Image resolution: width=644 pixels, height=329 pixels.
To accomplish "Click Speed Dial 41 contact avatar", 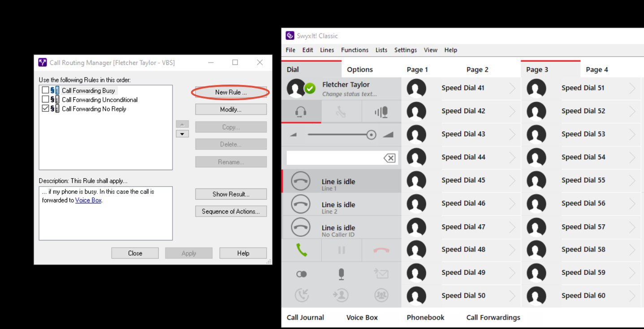I will point(416,88).
